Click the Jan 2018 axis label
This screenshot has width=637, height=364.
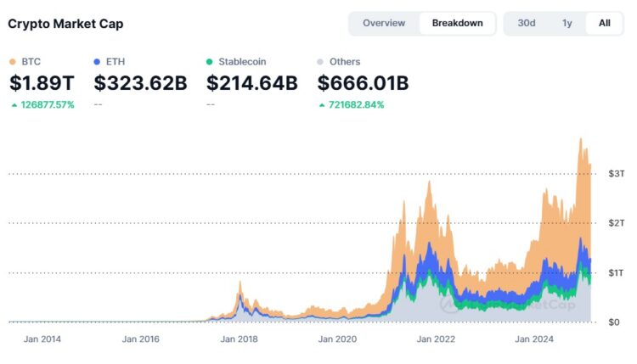pyautogui.click(x=239, y=339)
